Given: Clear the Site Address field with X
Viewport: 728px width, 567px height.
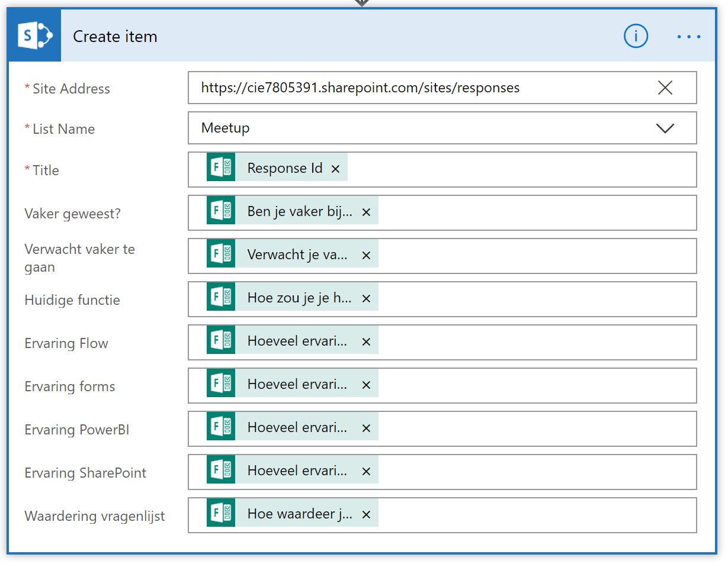Looking at the screenshot, I should (665, 88).
